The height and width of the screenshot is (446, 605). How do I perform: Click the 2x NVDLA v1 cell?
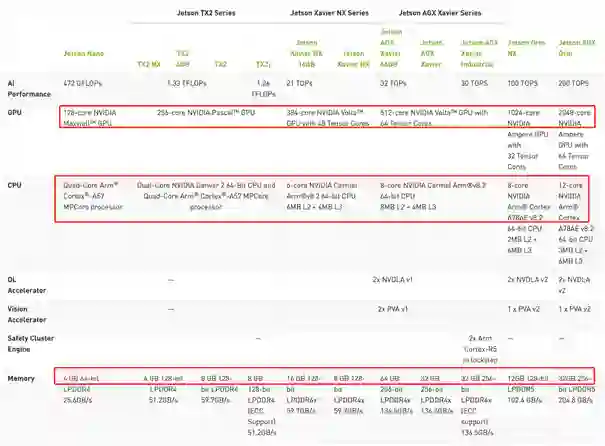tap(393, 279)
